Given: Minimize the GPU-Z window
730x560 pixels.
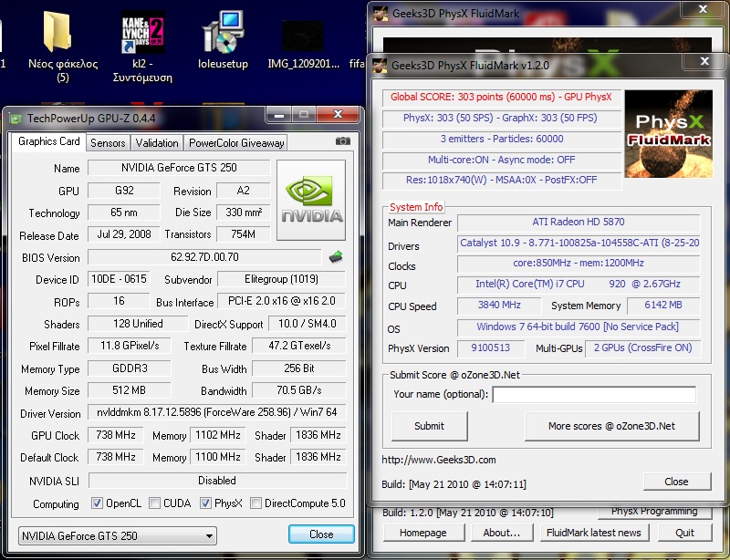Looking at the screenshot, I should click(x=279, y=115).
